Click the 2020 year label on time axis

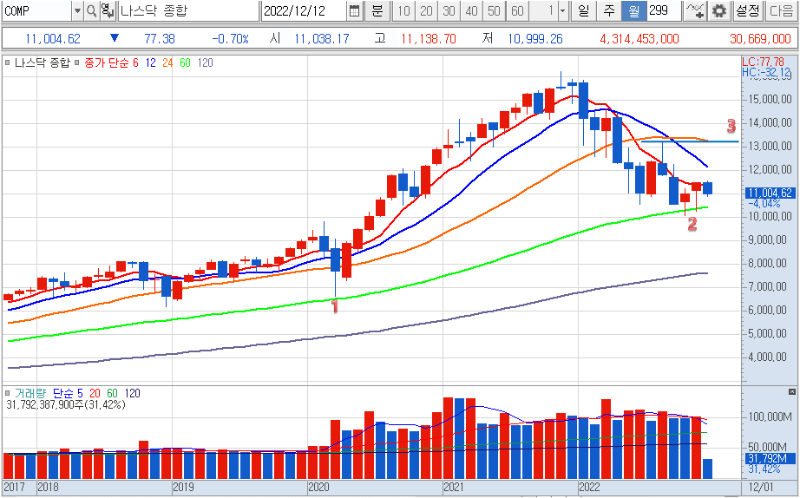(x=318, y=487)
